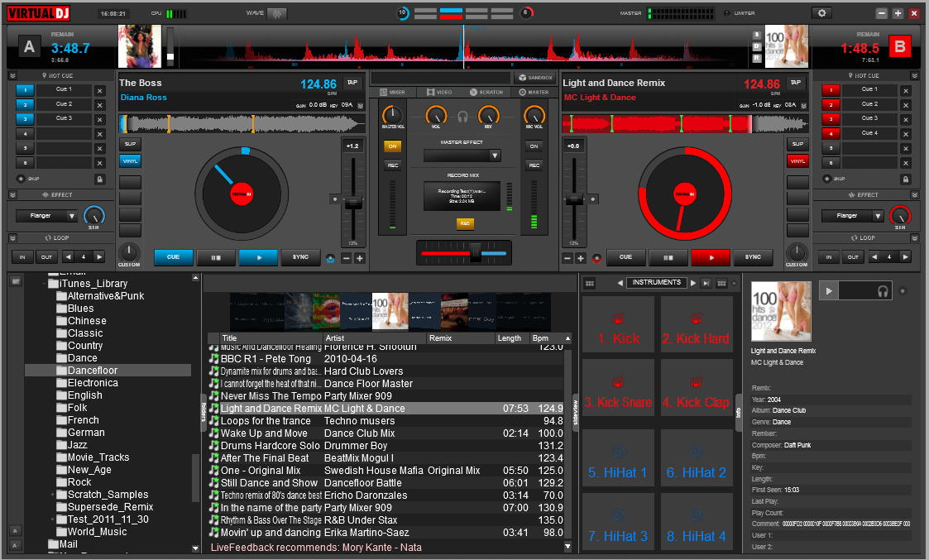Viewport: 929px width, 560px height.
Task: Select the Dancefloor folder in tree
Action: pyautogui.click(x=108, y=371)
